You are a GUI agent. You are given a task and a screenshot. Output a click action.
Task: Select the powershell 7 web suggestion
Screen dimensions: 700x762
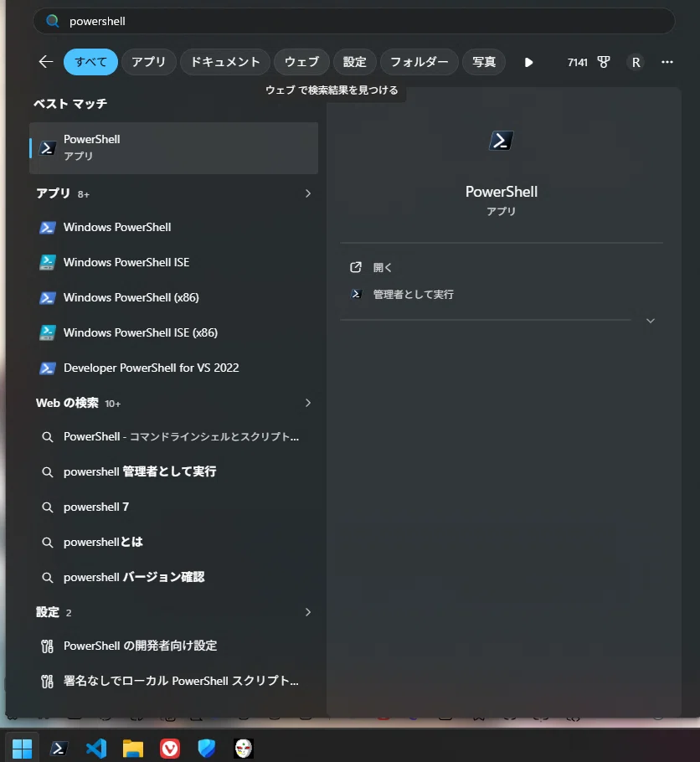click(x=173, y=507)
